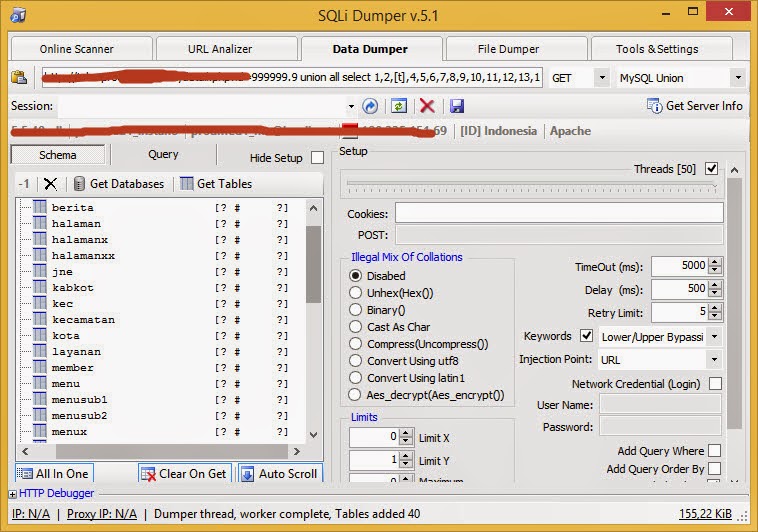Click the paste URL clipboard icon

point(19,77)
